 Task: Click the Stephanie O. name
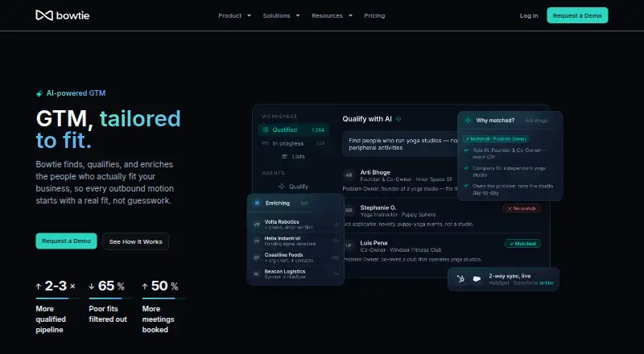click(378, 208)
